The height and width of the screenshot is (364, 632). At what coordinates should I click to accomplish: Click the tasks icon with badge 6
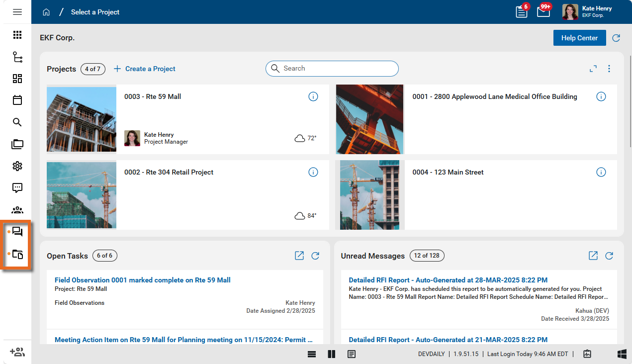point(521,12)
